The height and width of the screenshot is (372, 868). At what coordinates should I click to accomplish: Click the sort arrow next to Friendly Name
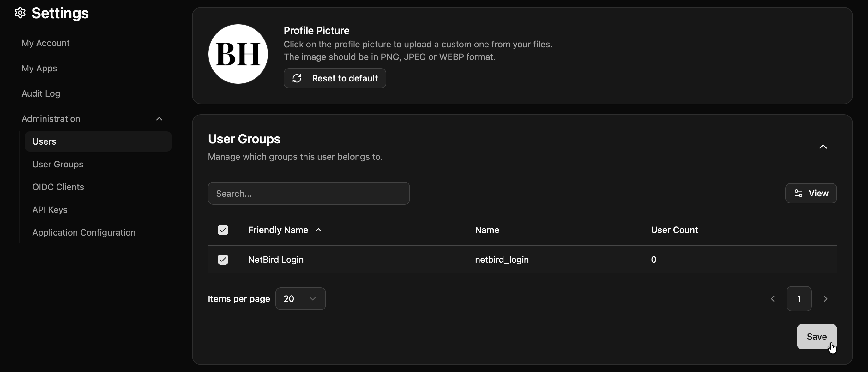pos(318,230)
